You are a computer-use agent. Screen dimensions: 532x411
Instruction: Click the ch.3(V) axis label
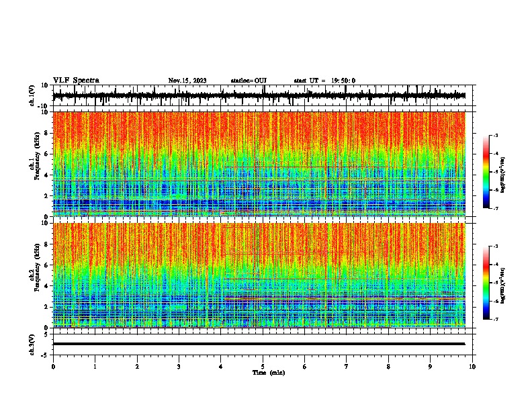pos(32,345)
